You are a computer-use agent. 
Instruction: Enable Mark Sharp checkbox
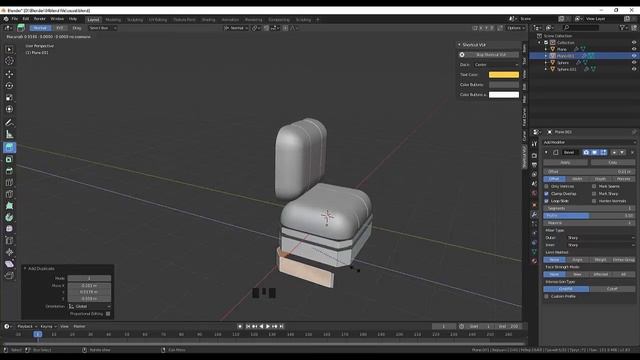coord(594,193)
